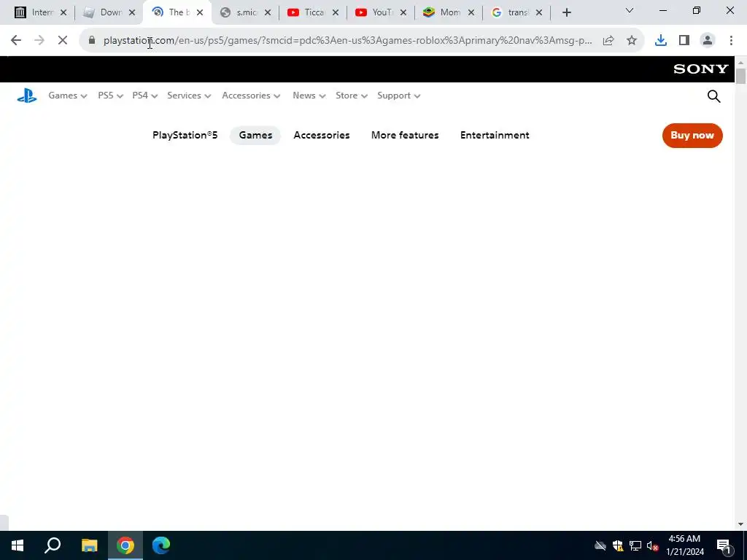Click the Windows Security tray icon
This screenshot has height=560, width=747.
[618, 545]
